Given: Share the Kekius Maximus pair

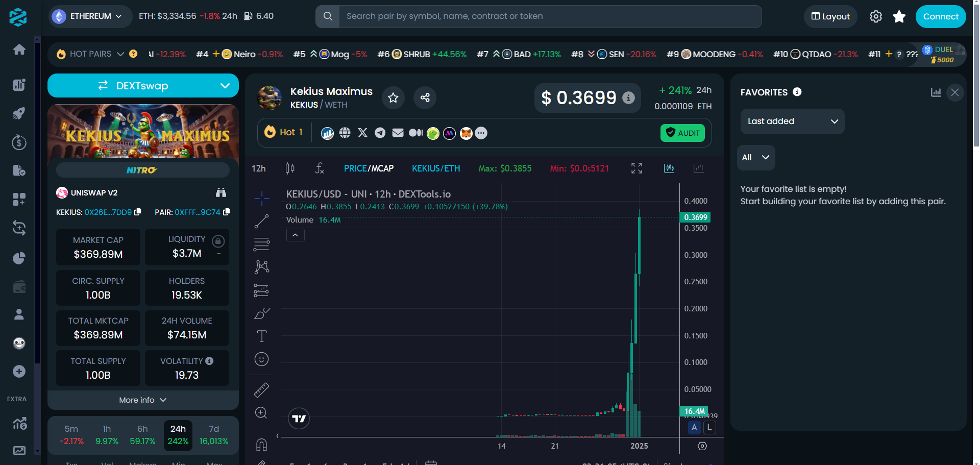Looking at the screenshot, I should (425, 97).
